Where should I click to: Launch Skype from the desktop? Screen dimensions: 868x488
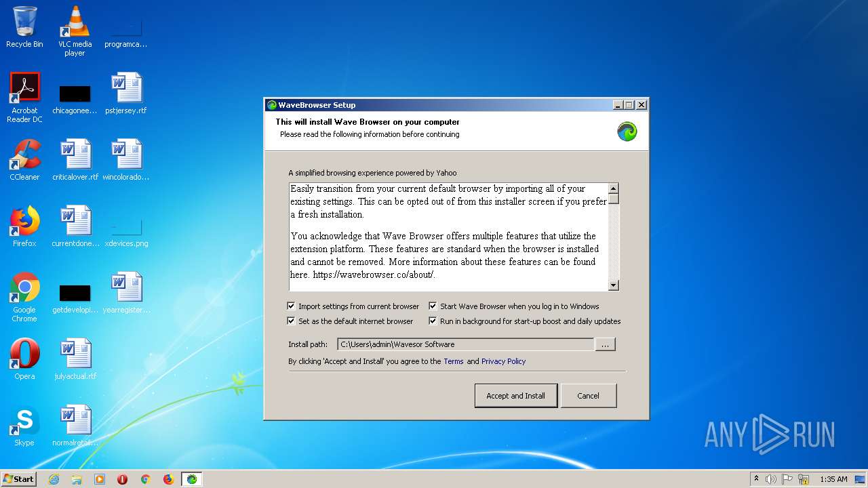tap(24, 426)
